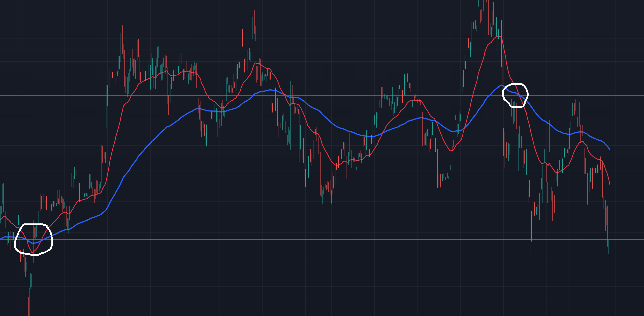Click the final long red candle at far right
The width and height of the screenshot is (644, 316).
pos(610,279)
